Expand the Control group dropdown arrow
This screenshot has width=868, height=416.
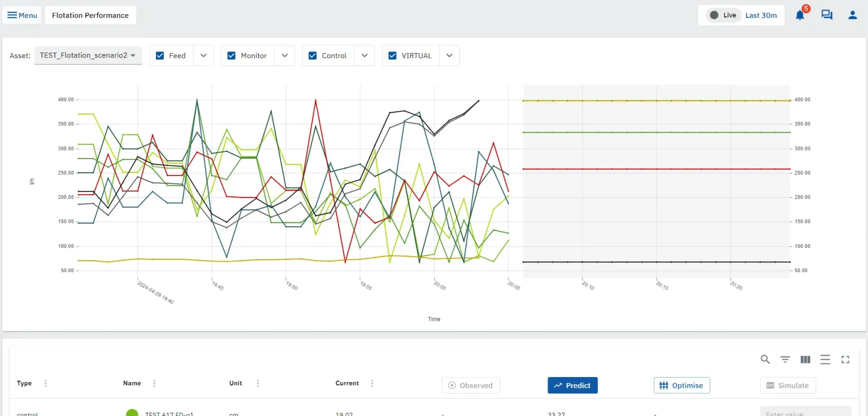[364, 55]
